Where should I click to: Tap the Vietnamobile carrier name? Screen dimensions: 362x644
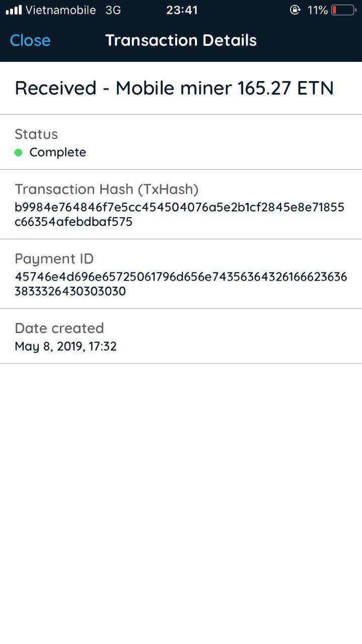point(60,10)
